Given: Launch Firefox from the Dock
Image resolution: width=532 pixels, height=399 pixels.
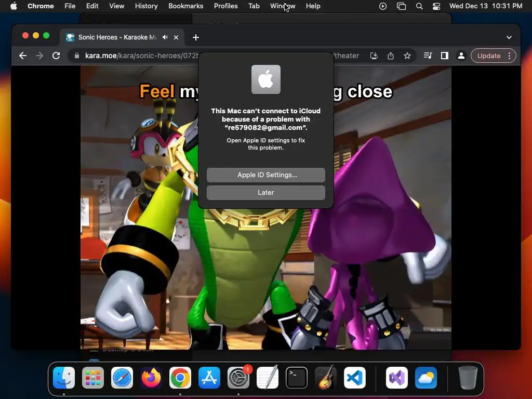Looking at the screenshot, I should (151, 378).
